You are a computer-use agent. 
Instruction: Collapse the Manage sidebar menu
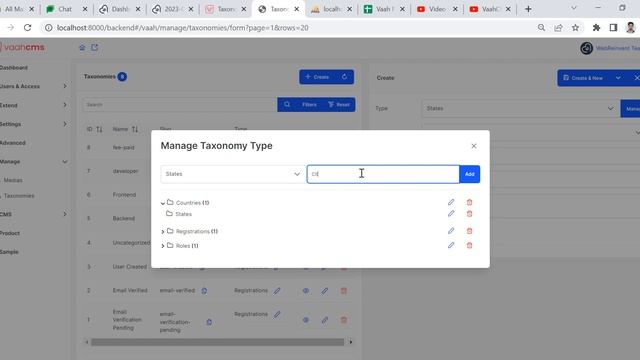[x=33, y=162]
